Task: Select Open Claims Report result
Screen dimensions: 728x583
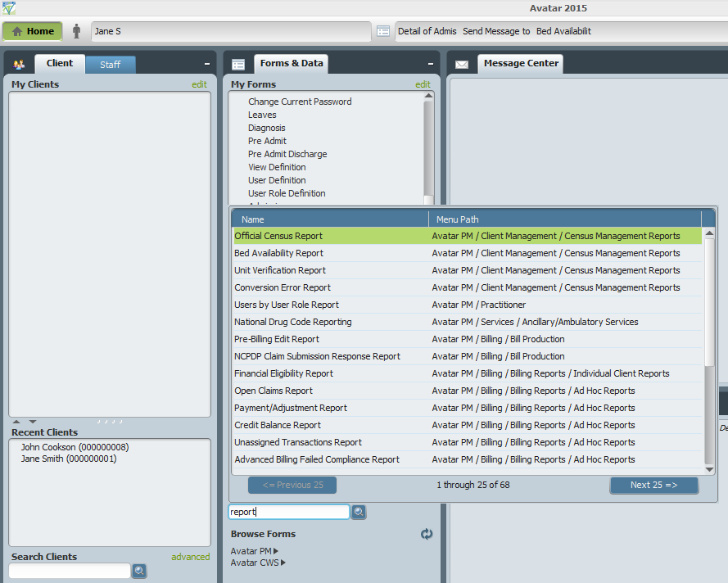Action: pos(468,391)
